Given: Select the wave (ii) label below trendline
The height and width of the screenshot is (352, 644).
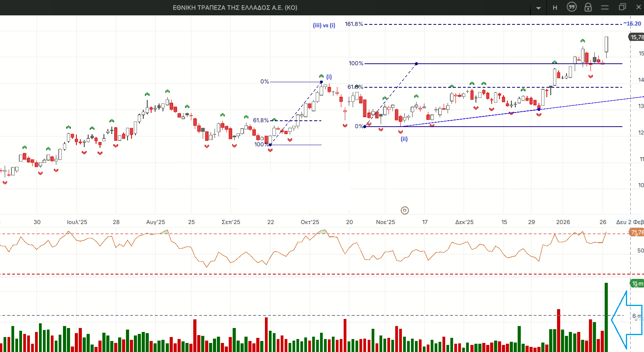Looking at the screenshot, I should click(x=404, y=139).
